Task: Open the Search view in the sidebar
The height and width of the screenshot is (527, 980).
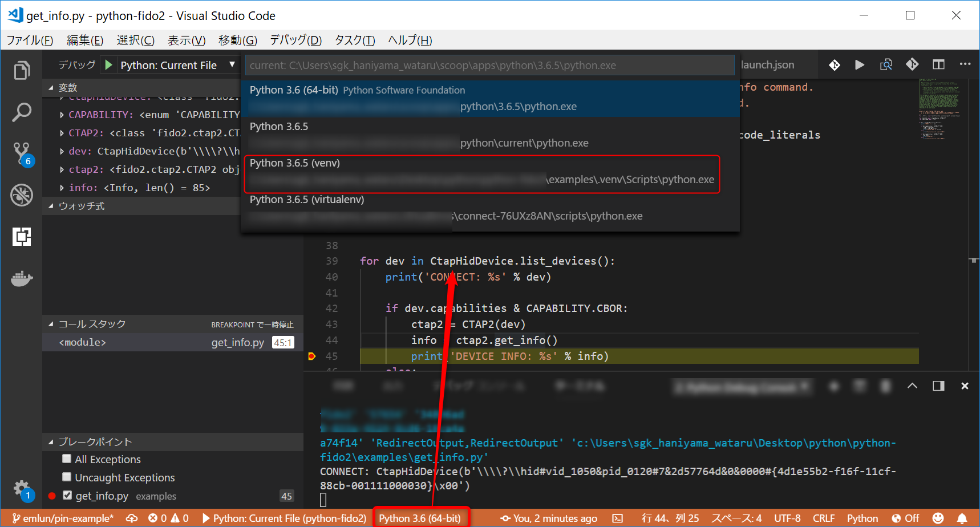Action: [x=22, y=112]
